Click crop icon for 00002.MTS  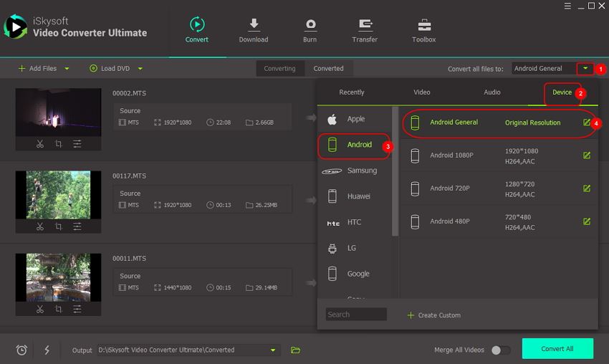click(58, 144)
